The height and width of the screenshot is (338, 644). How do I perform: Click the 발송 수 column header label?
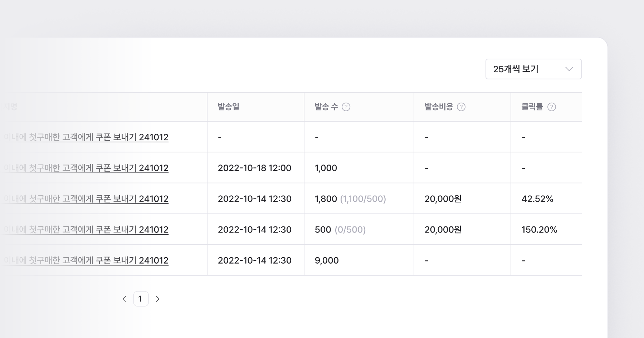326,107
